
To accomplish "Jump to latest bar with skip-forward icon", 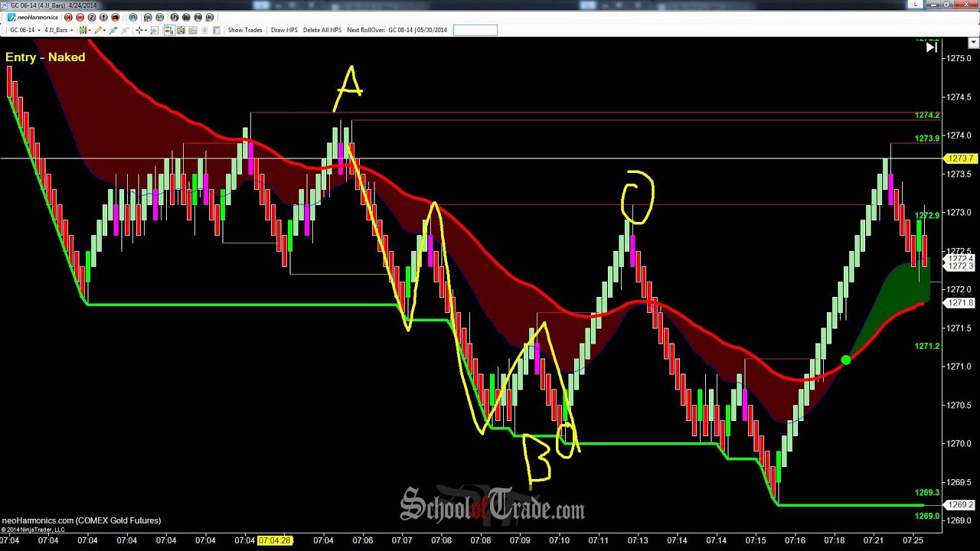I will point(931,47).
